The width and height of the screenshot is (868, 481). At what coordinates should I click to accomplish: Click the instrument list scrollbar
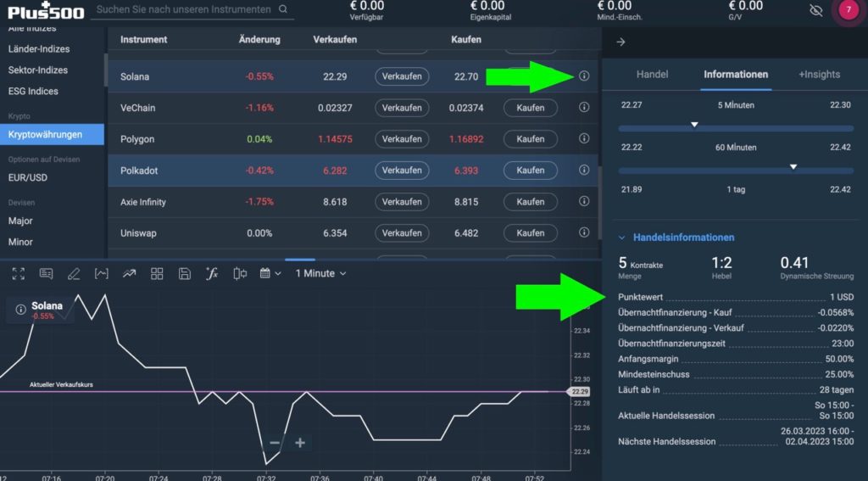click(x=599, y=202)
